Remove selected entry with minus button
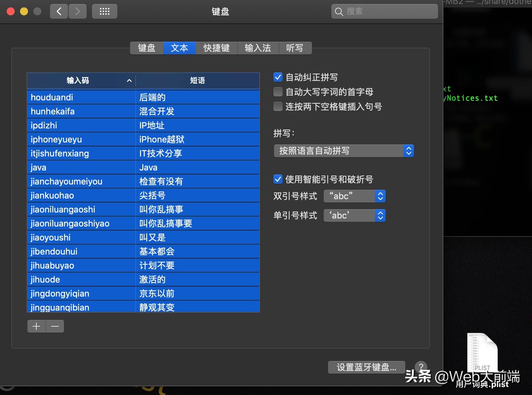This screenshot has height=395, width=532. click(55, 326)
